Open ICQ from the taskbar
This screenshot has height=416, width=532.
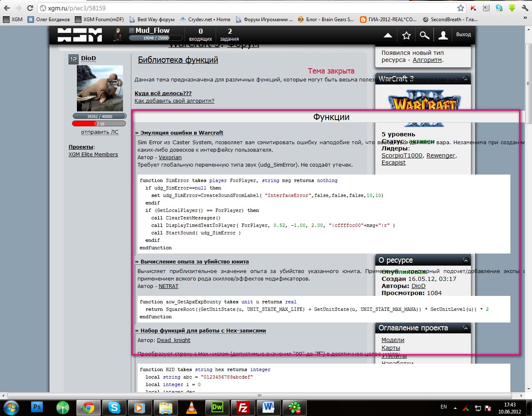tap(294, 407)
